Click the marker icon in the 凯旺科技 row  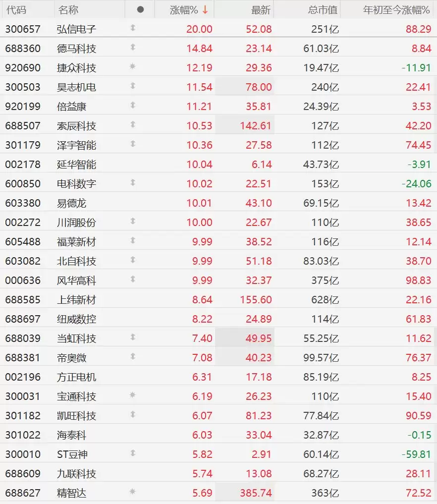133,414
